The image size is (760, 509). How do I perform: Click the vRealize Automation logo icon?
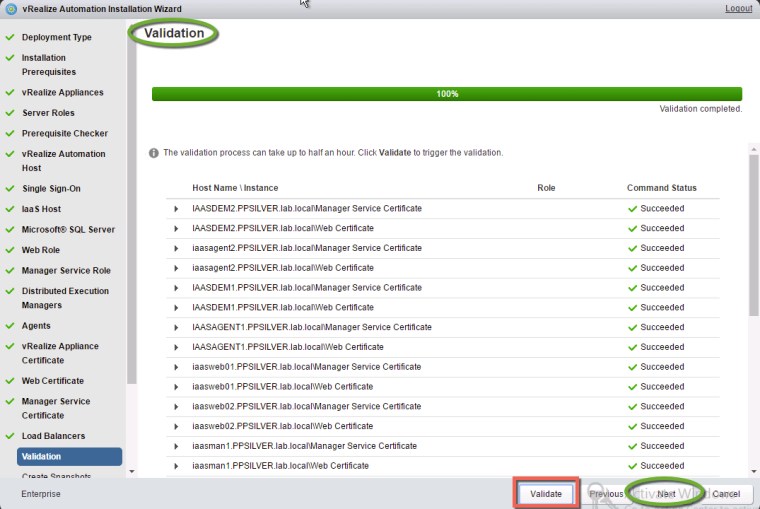[x=11, y=8]
